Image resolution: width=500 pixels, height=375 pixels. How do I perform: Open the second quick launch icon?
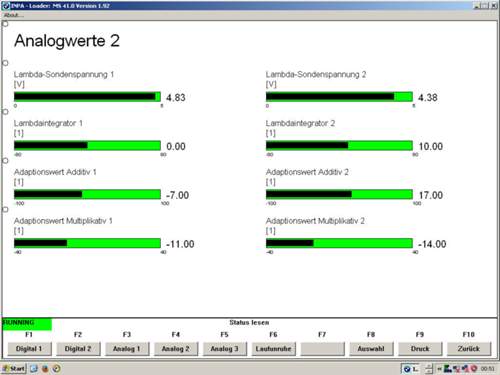point(45,368)
